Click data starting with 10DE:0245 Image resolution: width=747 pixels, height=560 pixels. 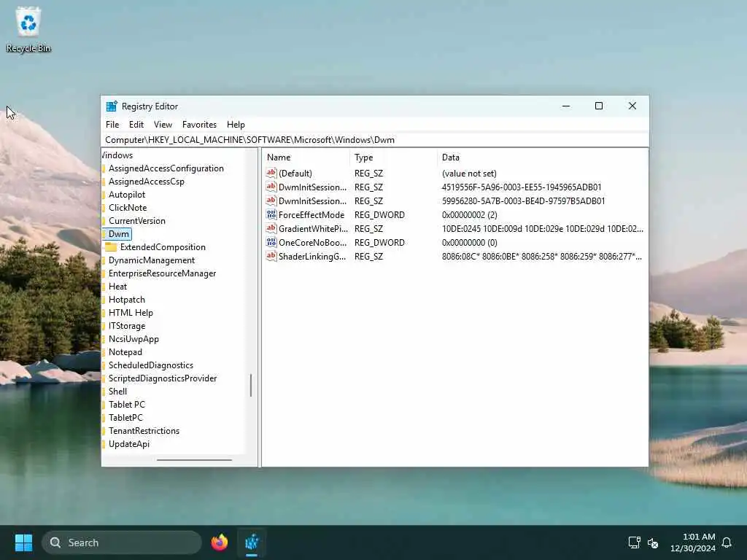point(542,228)
